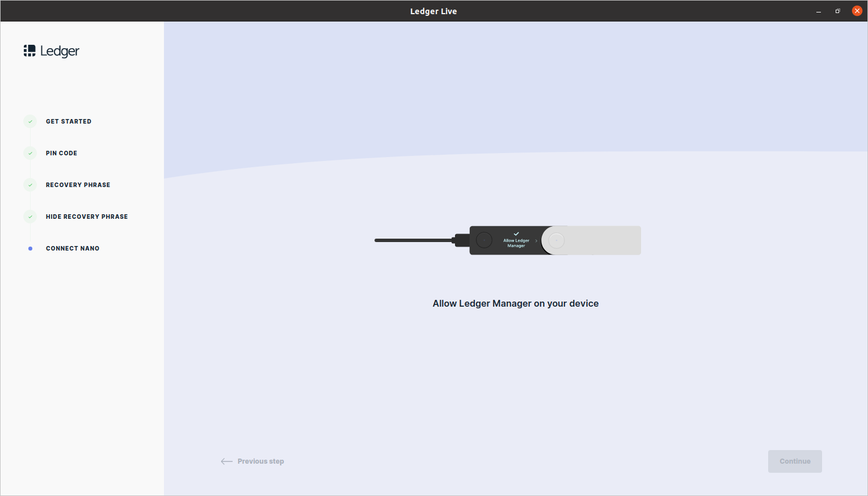Go back using the Previous step link

260,461
